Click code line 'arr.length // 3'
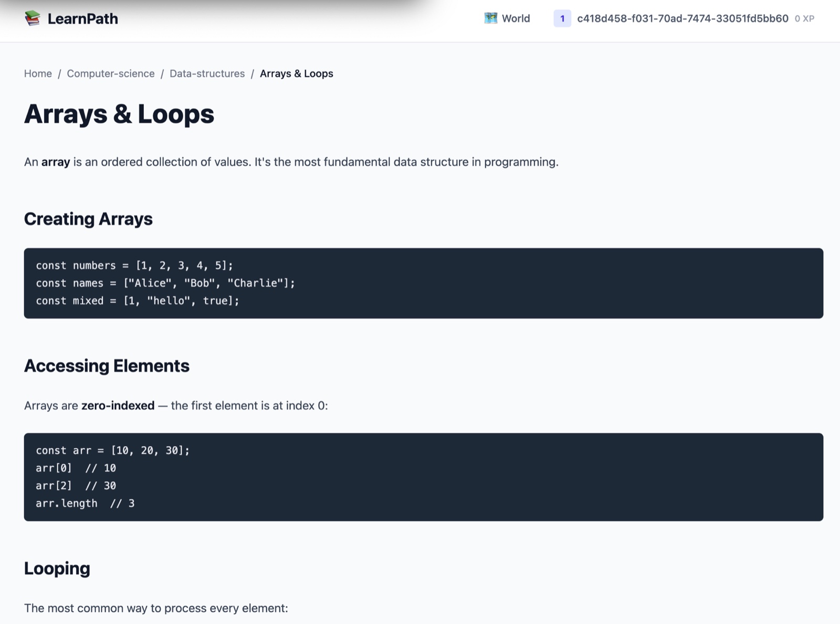The width and height of the screenshot is (840, 624). coord(85,504)
